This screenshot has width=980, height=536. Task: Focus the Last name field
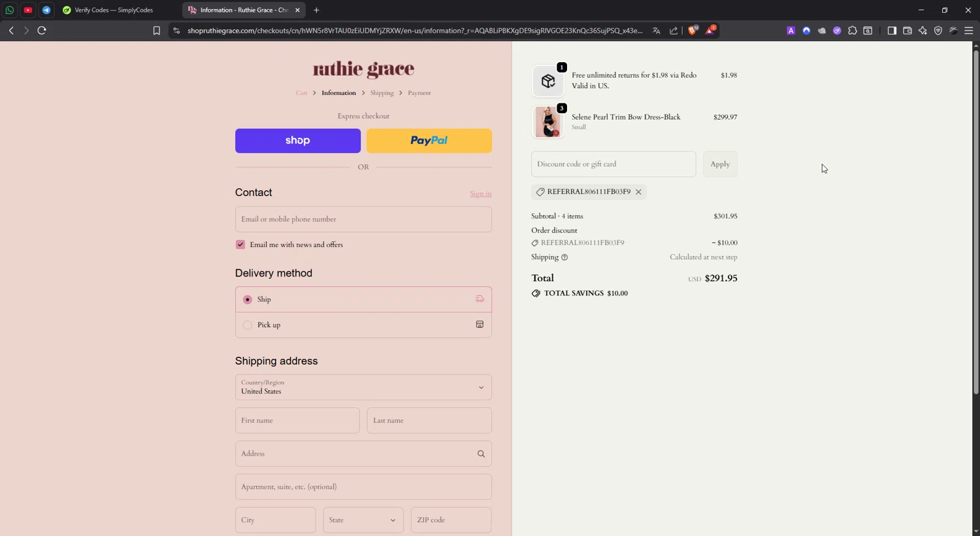(429, 420)
